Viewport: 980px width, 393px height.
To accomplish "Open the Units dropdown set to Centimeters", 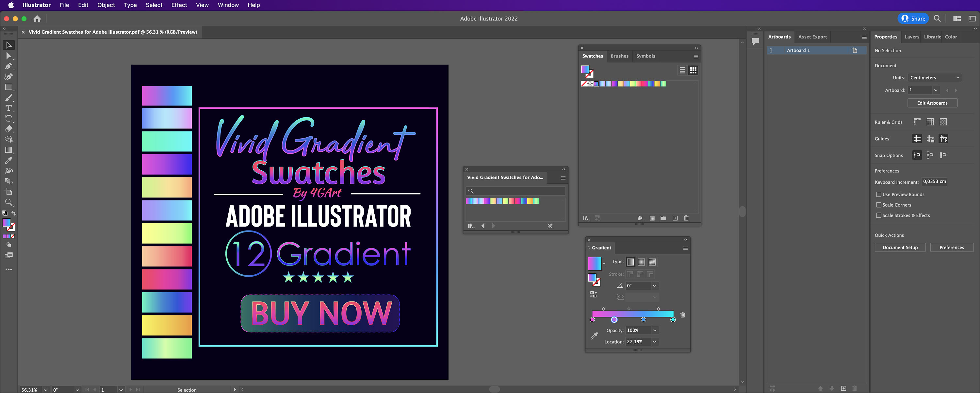I will tap(934, 77).
